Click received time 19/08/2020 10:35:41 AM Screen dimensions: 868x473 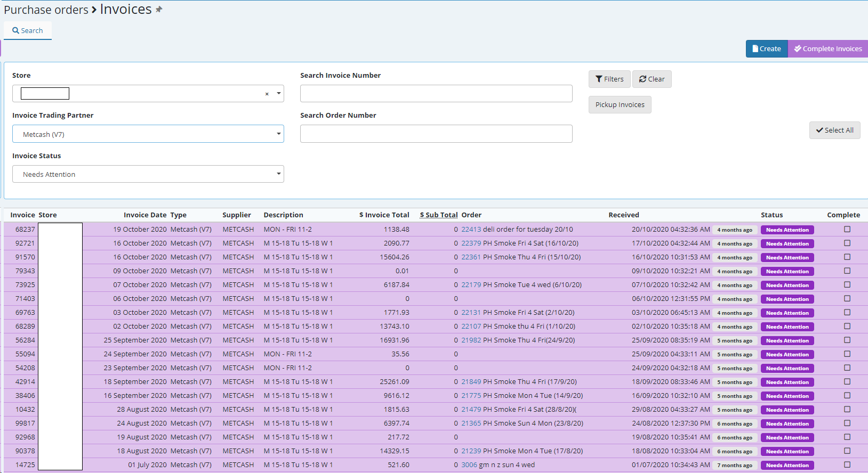coord(671,437)
